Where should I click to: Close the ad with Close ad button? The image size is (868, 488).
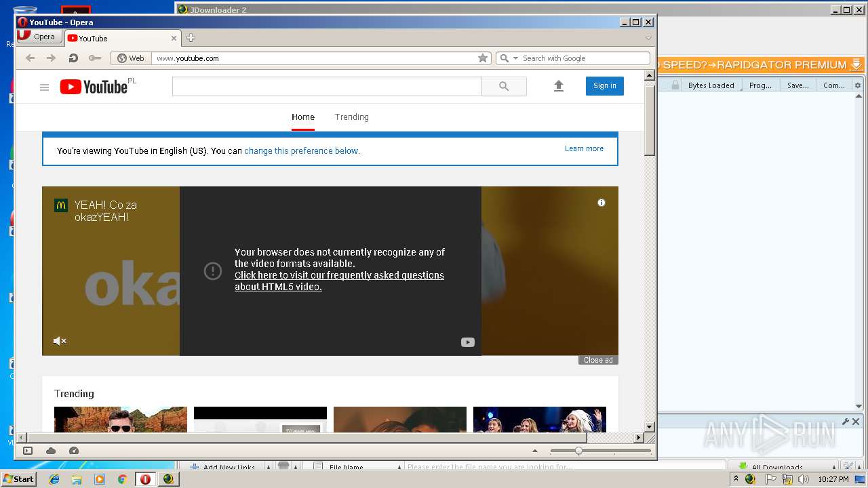pos(598,360)
